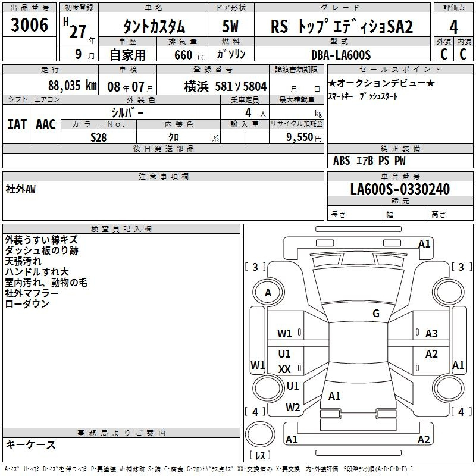This screenshot has height=476, width=476.
Task: Select the interior color クロ
Action: point(174,137)
